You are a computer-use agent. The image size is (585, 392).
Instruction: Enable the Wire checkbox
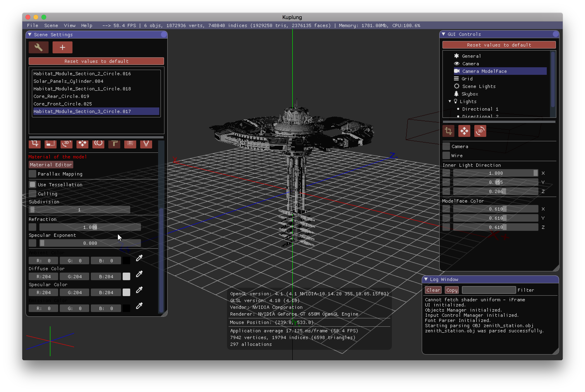click(x=446, y=155)
